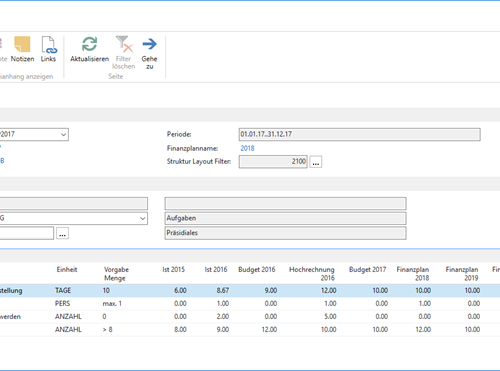
Task: Open the Links document icon
Action: point(48,45)
